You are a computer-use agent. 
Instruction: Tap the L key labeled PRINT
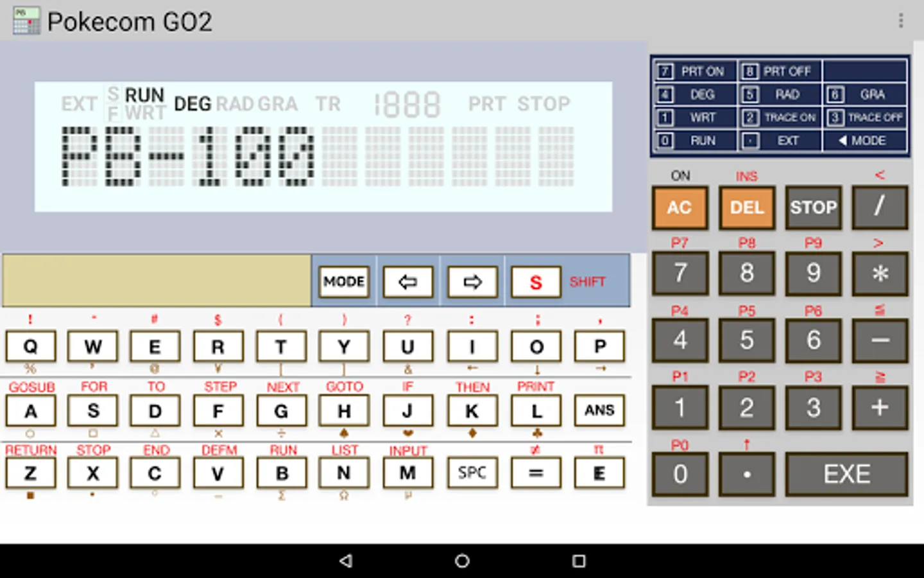[536, 410]
